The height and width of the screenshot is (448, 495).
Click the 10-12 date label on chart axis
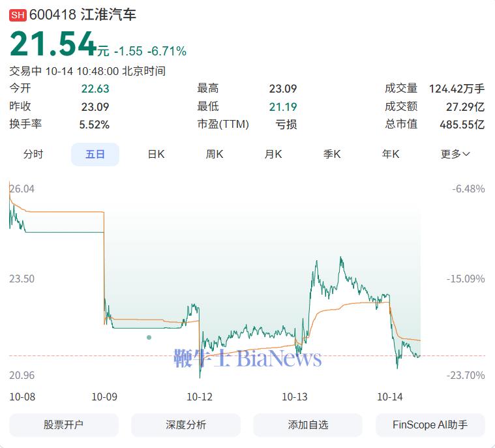pos(200,396)
